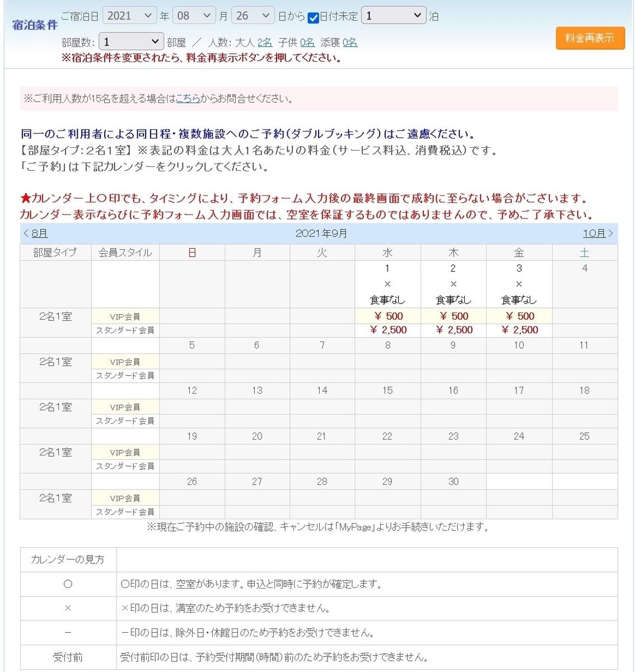Click the 日 Sunday column header

(x=192, y=253)
